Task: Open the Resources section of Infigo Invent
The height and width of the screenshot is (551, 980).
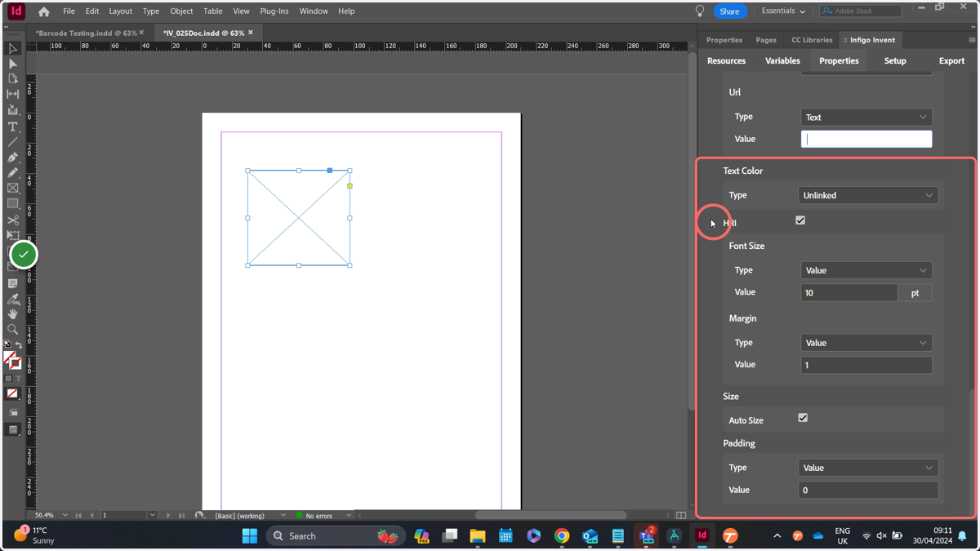Action: tap(726, 61)
